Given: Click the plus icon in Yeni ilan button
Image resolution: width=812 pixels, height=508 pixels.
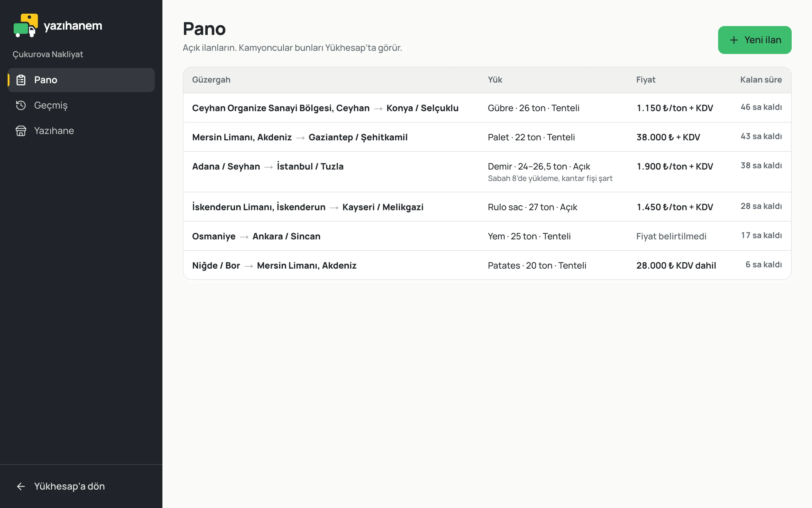Looking at the screenshot, I should click(734, 40).
